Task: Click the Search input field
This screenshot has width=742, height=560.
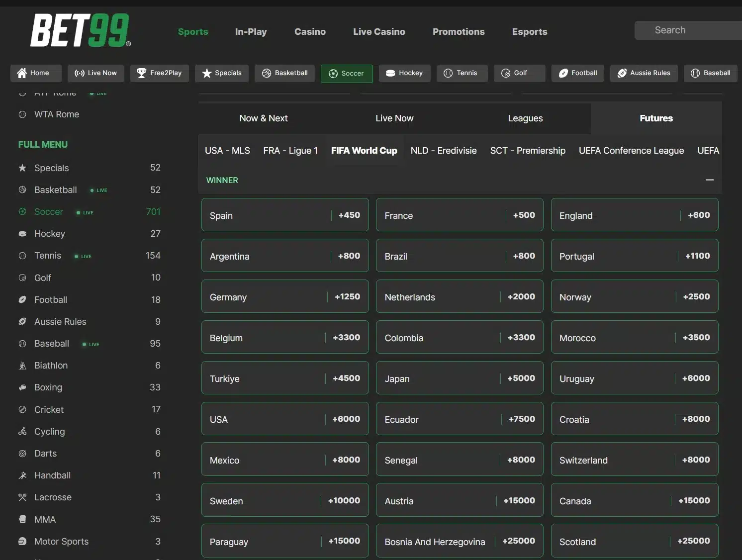Action: 688,30
